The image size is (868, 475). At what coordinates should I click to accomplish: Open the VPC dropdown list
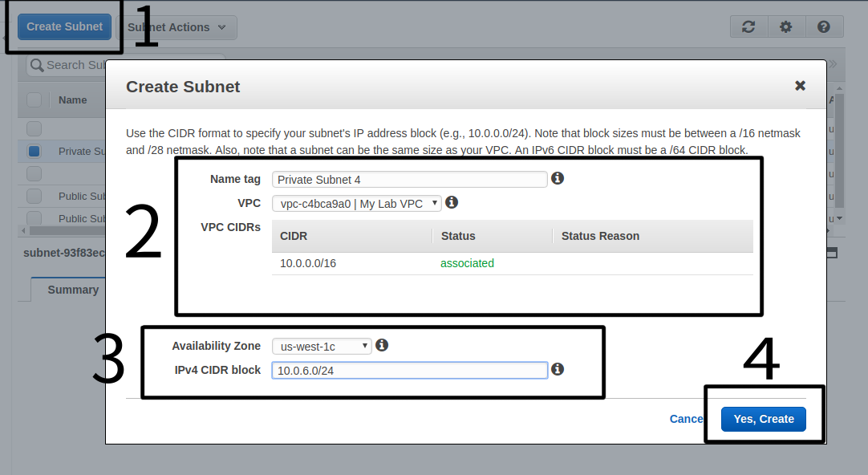pyautogui.click(x=357, y=203)
